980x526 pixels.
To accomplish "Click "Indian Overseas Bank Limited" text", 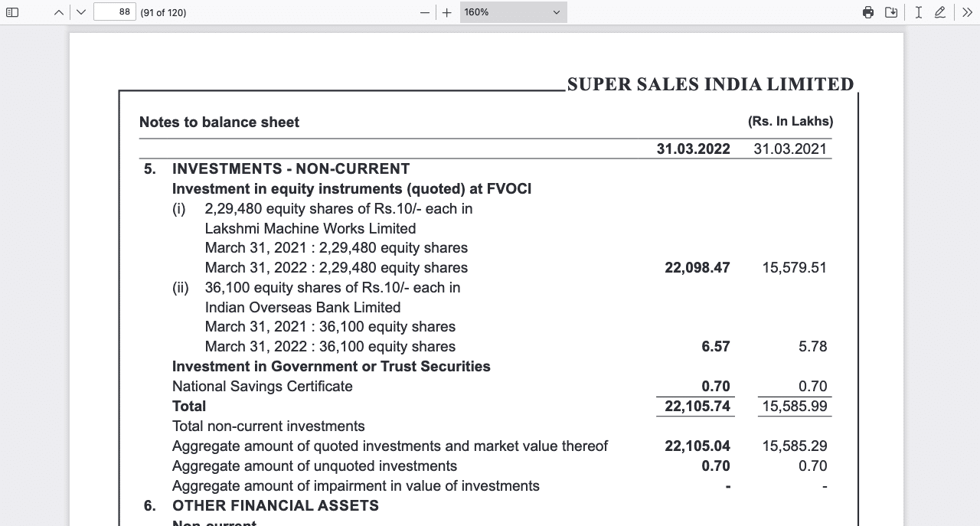I will tap(302, 307).
